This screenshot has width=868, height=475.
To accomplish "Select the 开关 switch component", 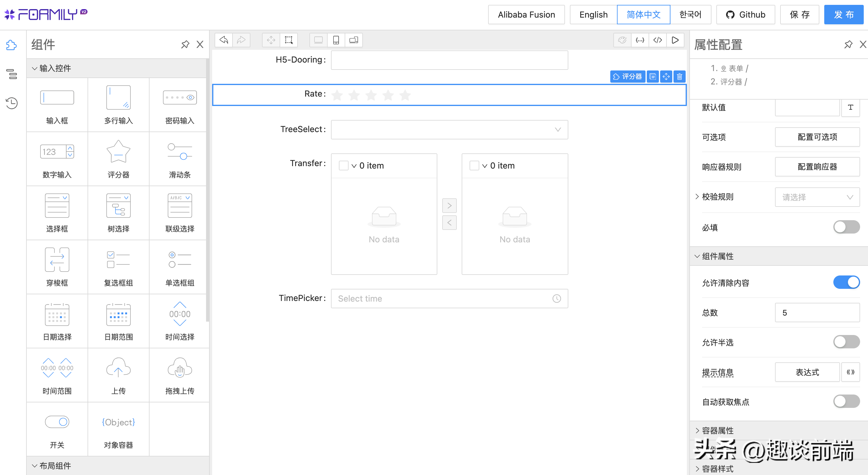I will [57, 429].
